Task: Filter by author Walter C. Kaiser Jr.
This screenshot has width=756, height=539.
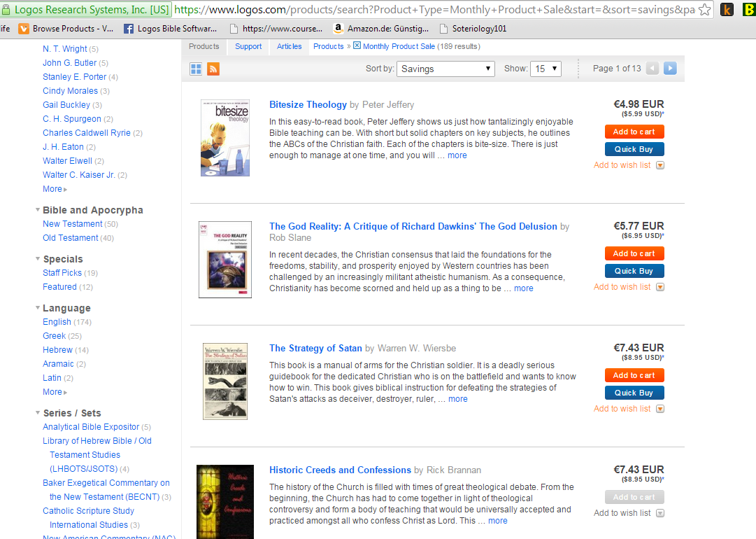Action: click(78, 175)
